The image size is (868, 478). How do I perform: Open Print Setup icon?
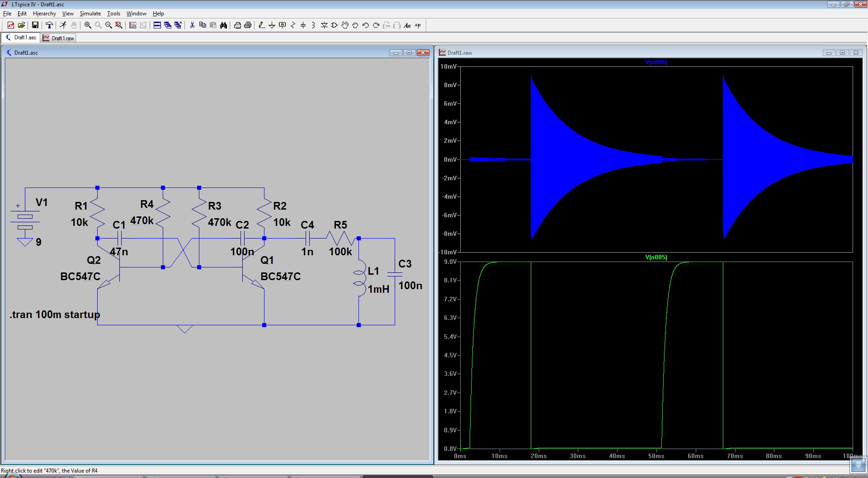tap(237, 25)
